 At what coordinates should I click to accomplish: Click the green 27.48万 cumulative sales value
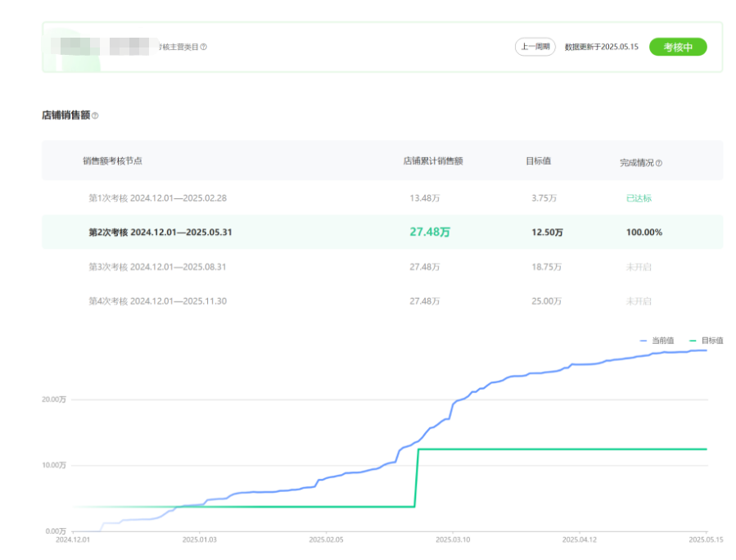(430, 233)
